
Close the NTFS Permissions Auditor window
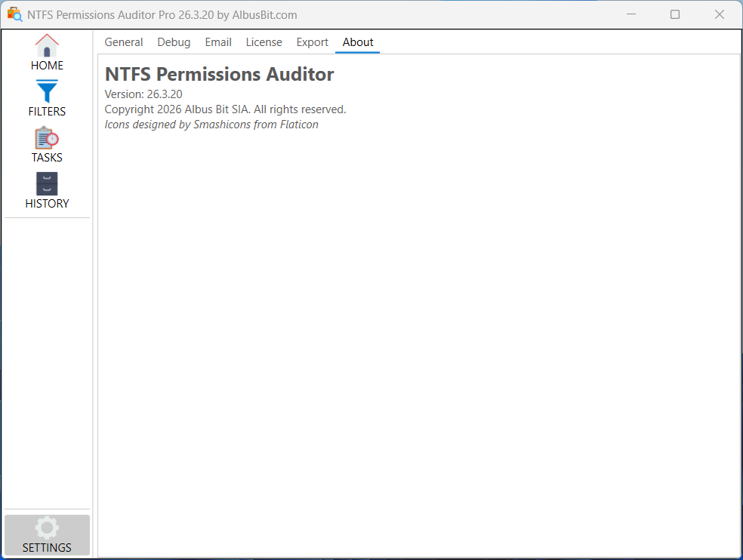(720, 14)
